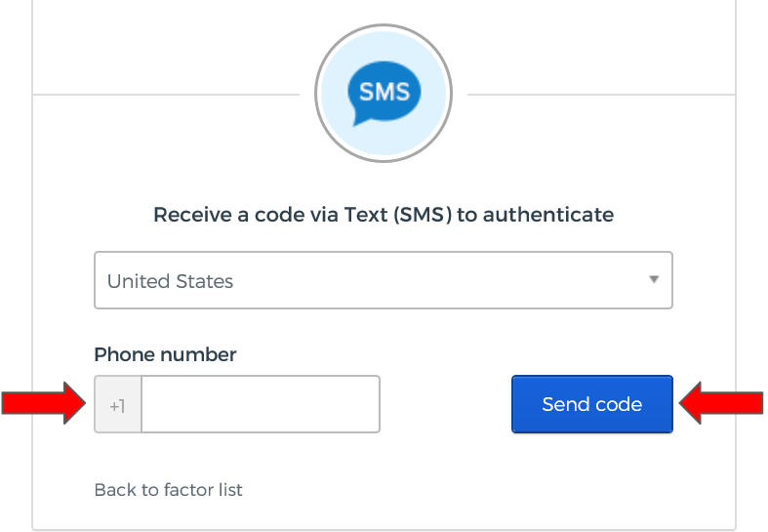Go back via Back to factor list link

pyautogui.click(x=168, y=490)
